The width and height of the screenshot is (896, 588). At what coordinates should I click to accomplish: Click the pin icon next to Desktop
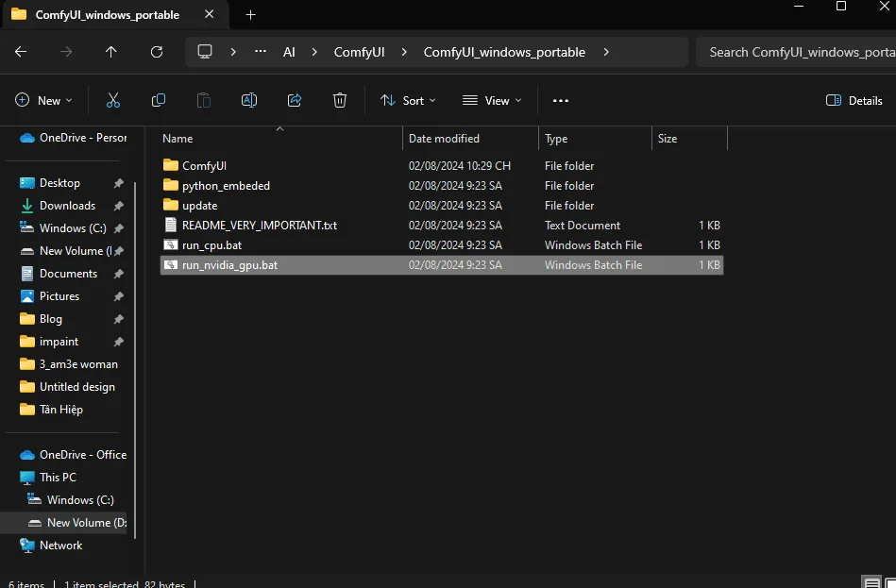pyautogui.click(x=118, y=183)
